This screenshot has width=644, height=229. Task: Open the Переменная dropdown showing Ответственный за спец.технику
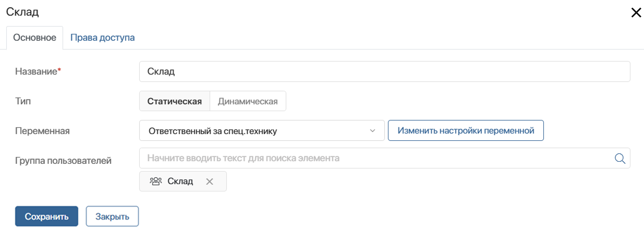262,131
